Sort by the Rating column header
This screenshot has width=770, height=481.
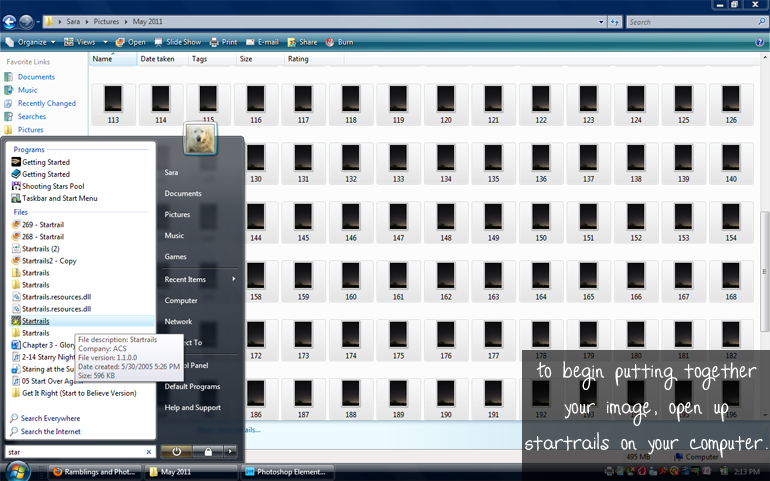click(x=314, y=59)
